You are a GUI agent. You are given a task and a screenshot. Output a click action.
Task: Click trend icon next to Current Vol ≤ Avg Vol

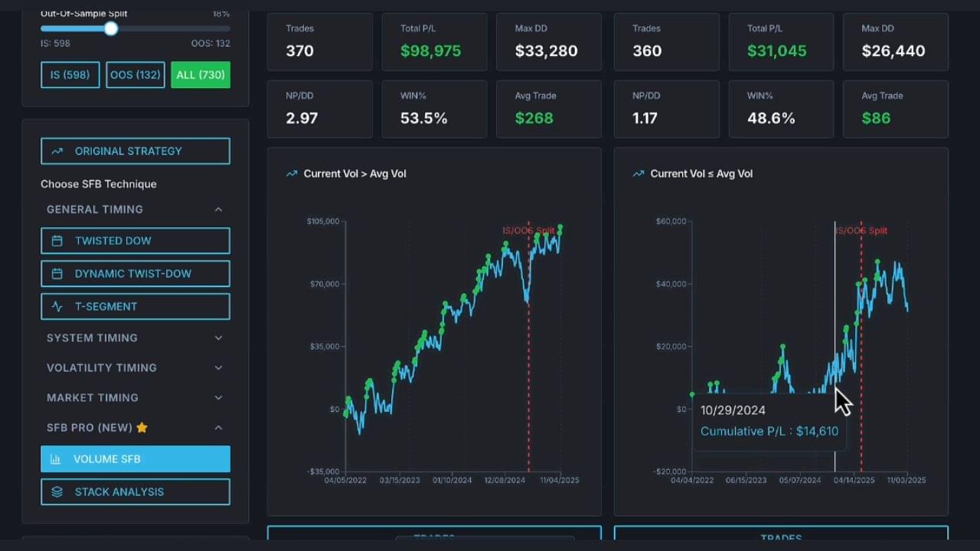click(x=638, y=174)
